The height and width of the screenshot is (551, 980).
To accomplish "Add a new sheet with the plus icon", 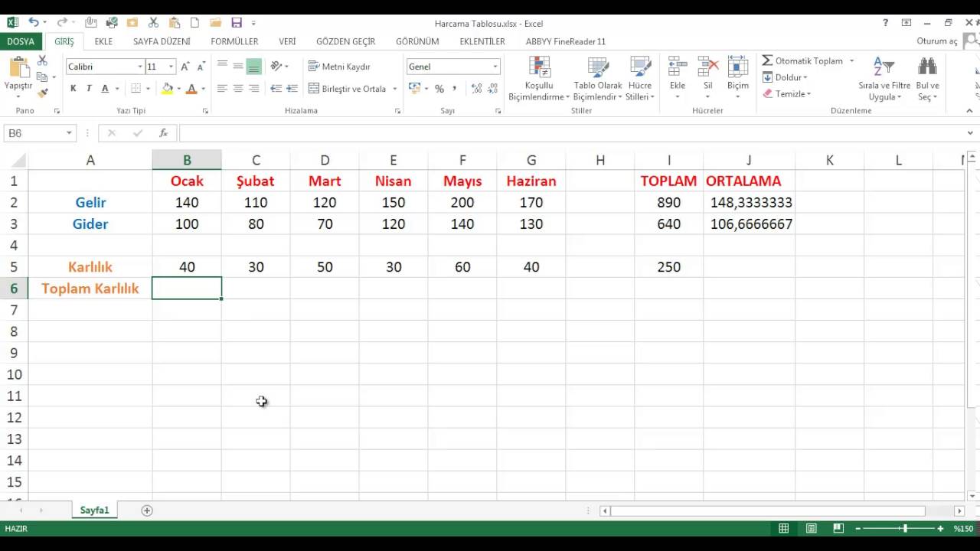I will tap(147, 510).
